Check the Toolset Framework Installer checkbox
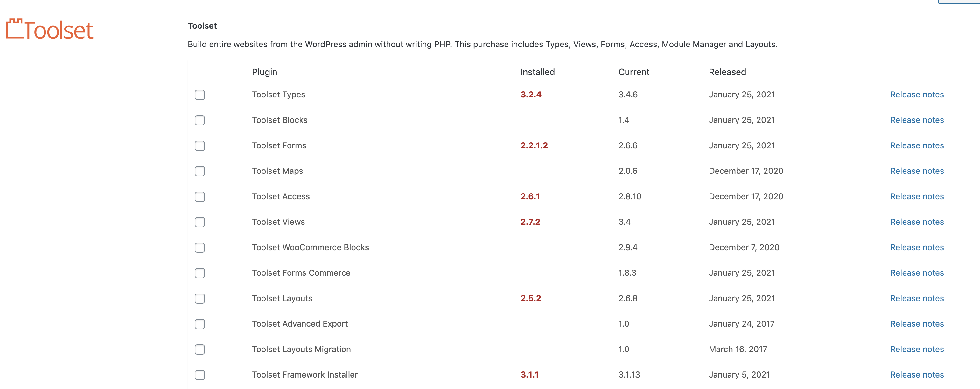 click(200, 375)
